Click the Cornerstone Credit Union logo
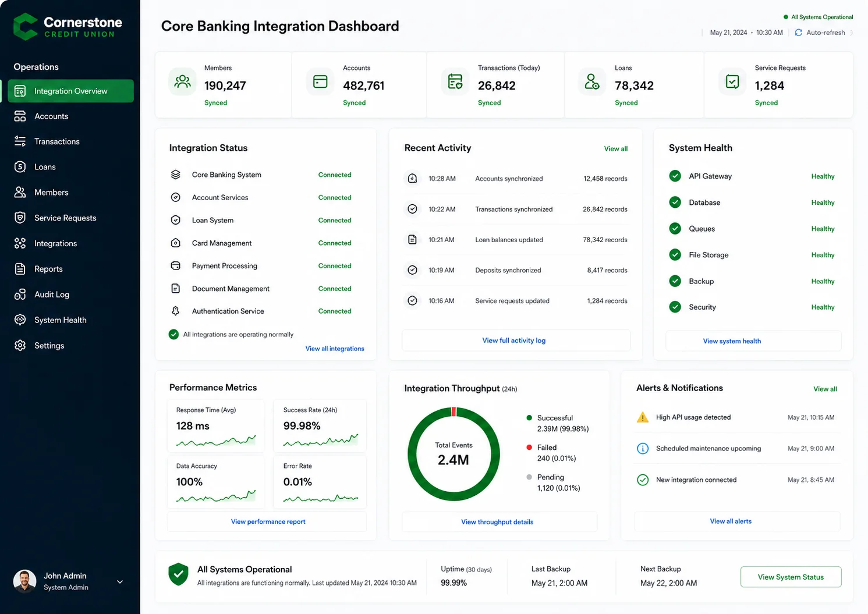 pyautogui.click(x=68, y=27)
